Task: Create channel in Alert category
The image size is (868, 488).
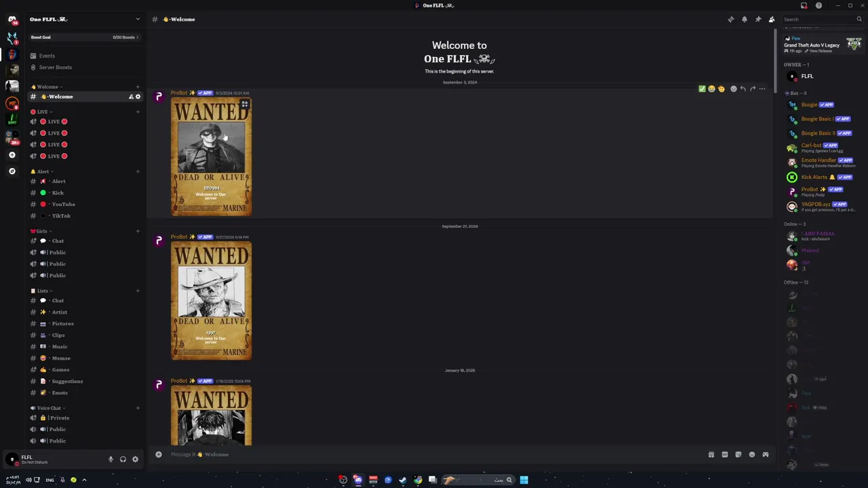Action: coord(138,171)
